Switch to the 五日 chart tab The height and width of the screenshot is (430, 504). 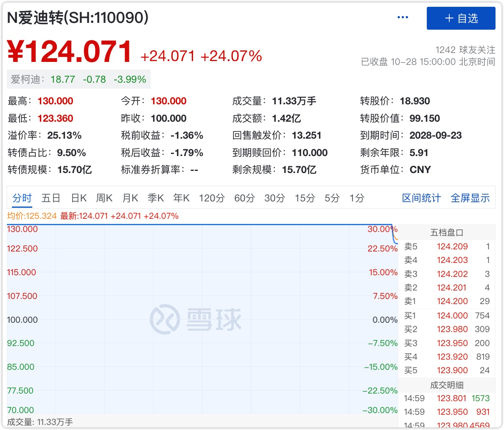point(51,198)
